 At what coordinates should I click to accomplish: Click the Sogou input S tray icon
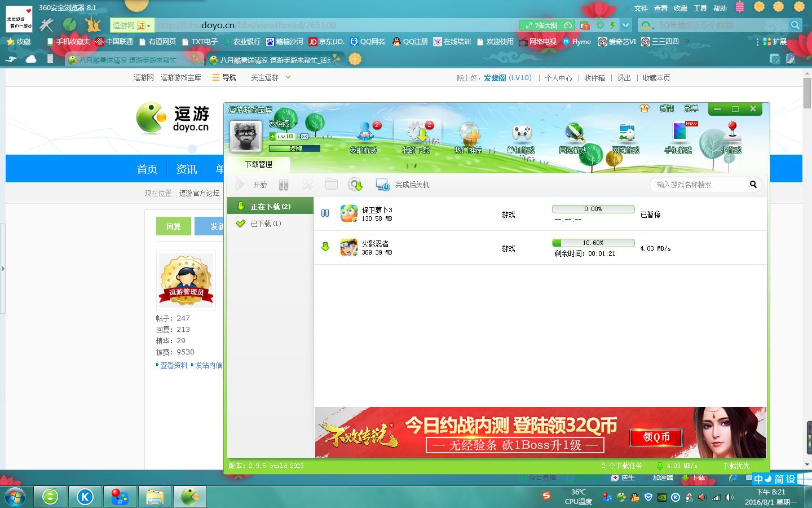[546, 496]
